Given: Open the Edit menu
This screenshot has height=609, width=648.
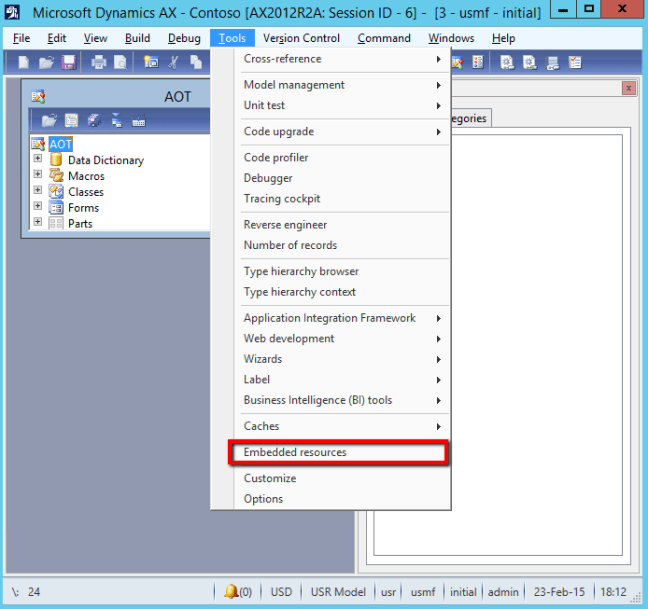Looking at the screenshot, I should (x=57, y=38).
